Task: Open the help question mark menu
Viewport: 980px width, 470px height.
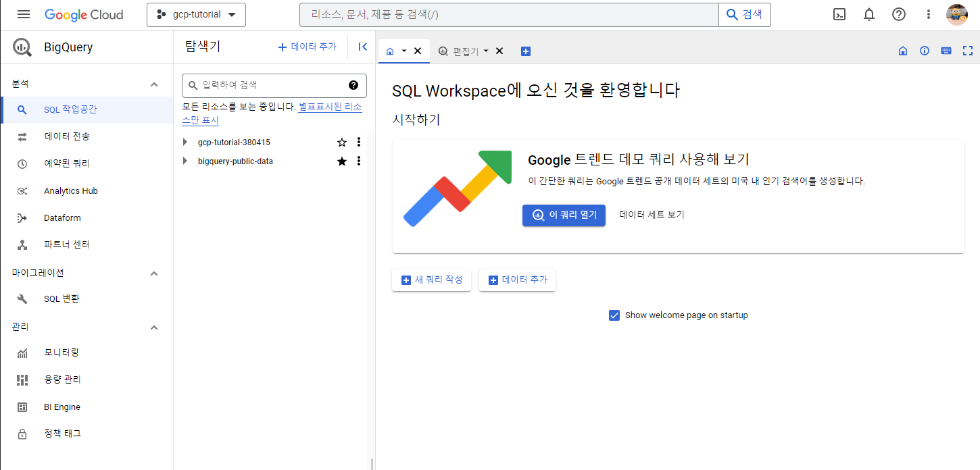Action: (899, 14)
